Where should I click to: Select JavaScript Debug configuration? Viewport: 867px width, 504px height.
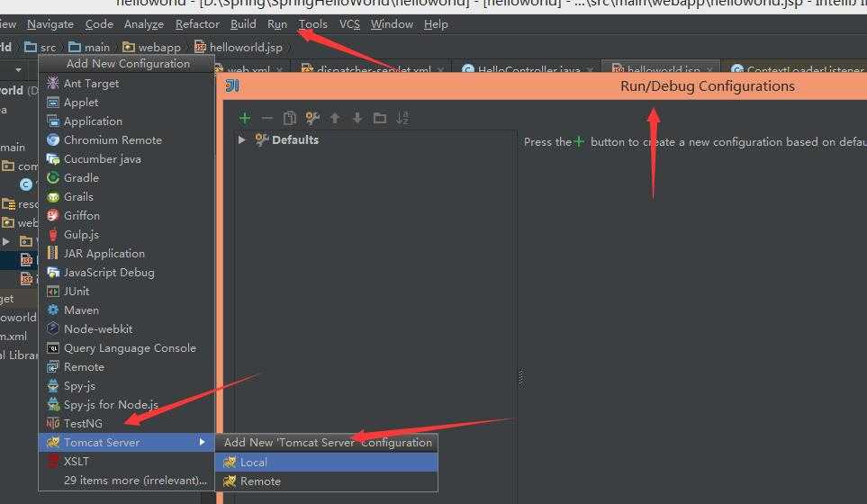(x=127, y=272)
